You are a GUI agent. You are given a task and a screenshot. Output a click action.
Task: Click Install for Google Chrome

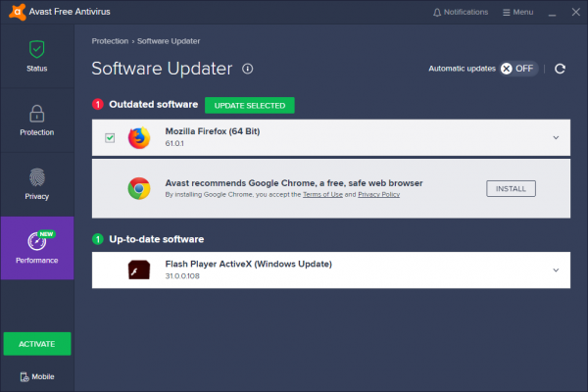512,188
